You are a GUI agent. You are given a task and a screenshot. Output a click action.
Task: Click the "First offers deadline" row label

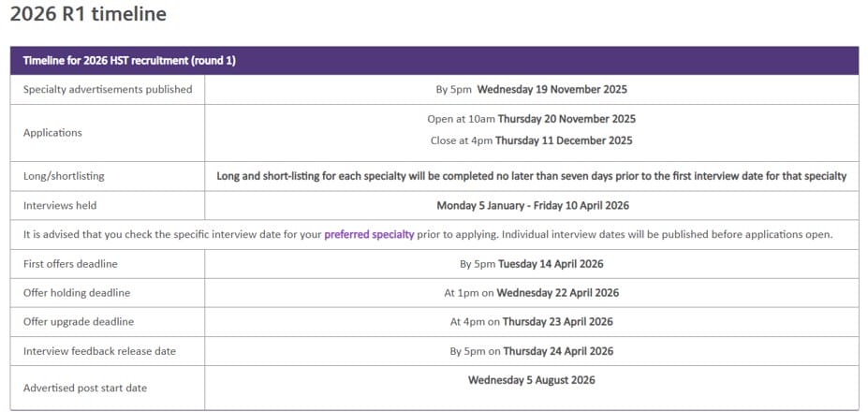[x=70, y=264]
